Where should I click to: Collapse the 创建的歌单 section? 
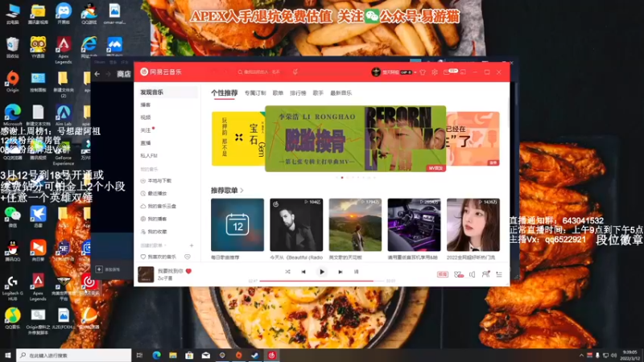[x=153, y=245]
